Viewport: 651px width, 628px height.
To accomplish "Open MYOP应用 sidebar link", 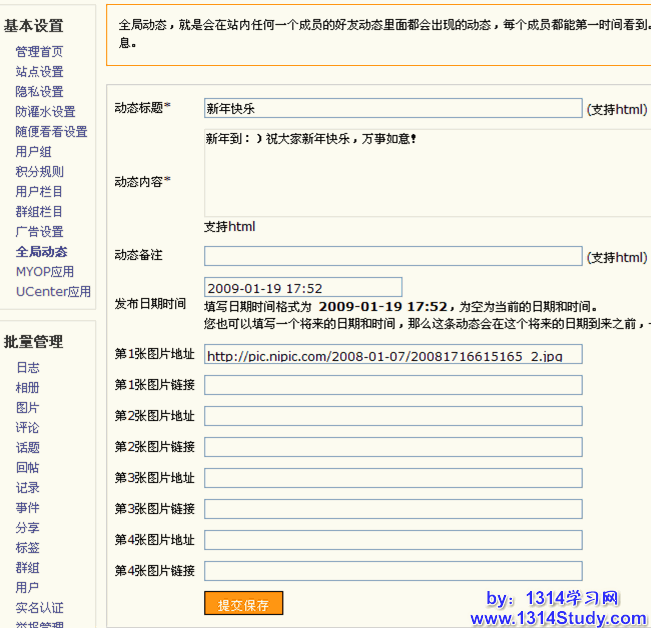I will coord(44,272).
